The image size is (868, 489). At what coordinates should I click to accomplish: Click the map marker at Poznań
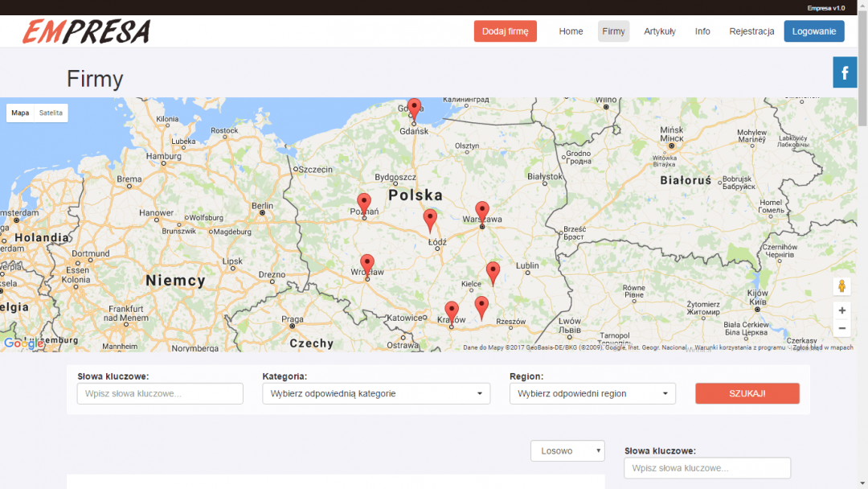(364, 203)
